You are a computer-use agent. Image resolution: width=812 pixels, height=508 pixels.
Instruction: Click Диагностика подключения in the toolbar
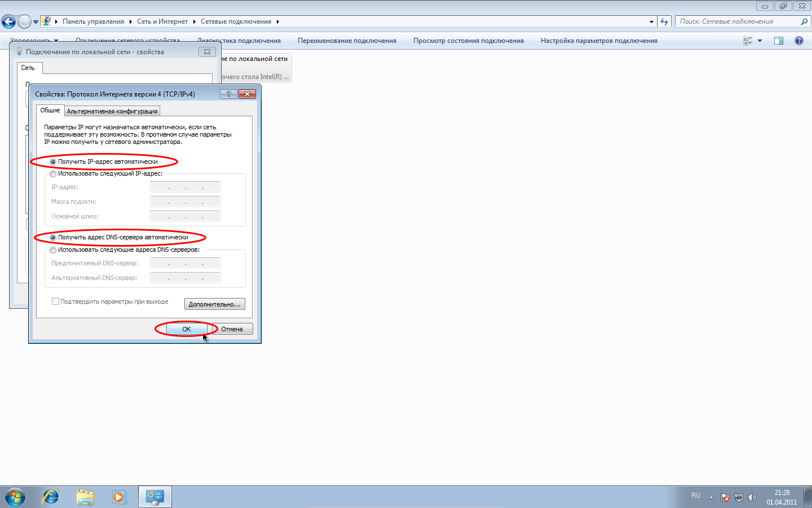pyautogui.click(x=239, y=41)
